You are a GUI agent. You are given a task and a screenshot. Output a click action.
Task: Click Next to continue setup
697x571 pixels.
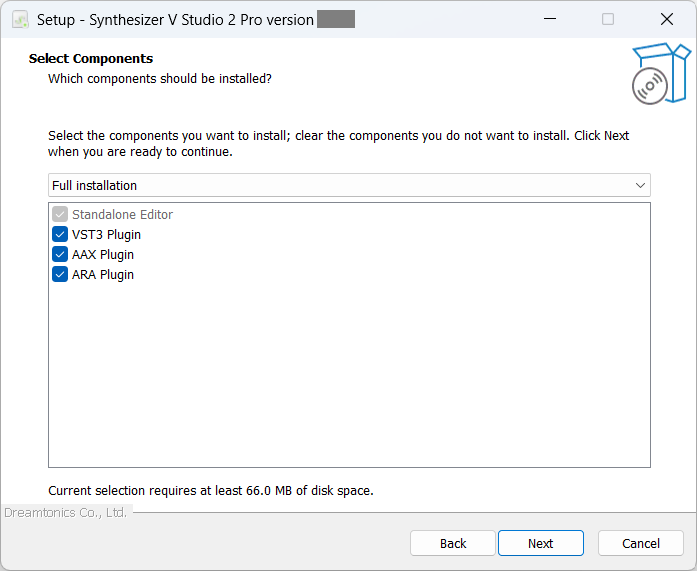point(541,543)
